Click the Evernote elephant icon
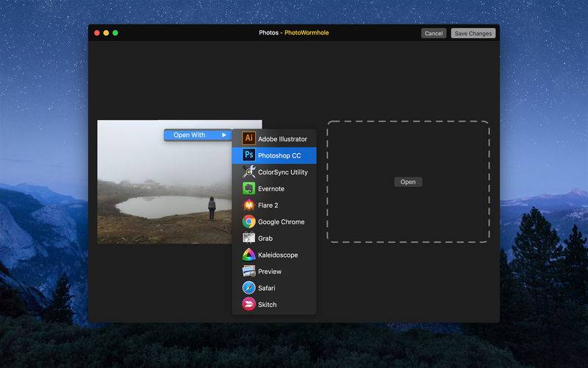This screenshot has height=368, width=588. coord(248,188)
